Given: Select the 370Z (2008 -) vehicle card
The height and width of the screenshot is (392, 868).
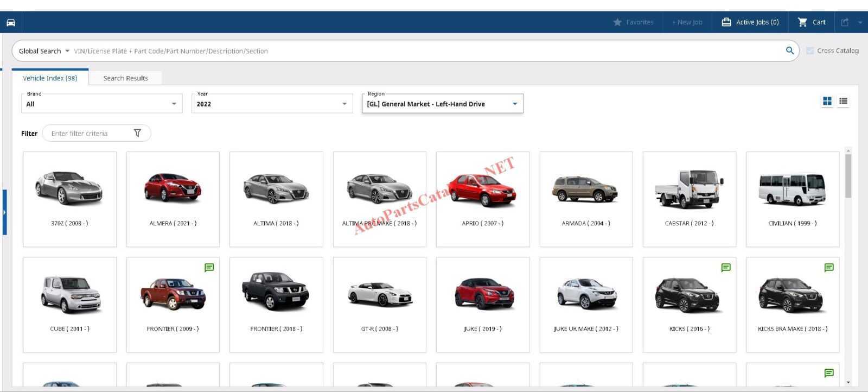Looking at the screenshot, I should pyautogui.click(x=69, y=199).
